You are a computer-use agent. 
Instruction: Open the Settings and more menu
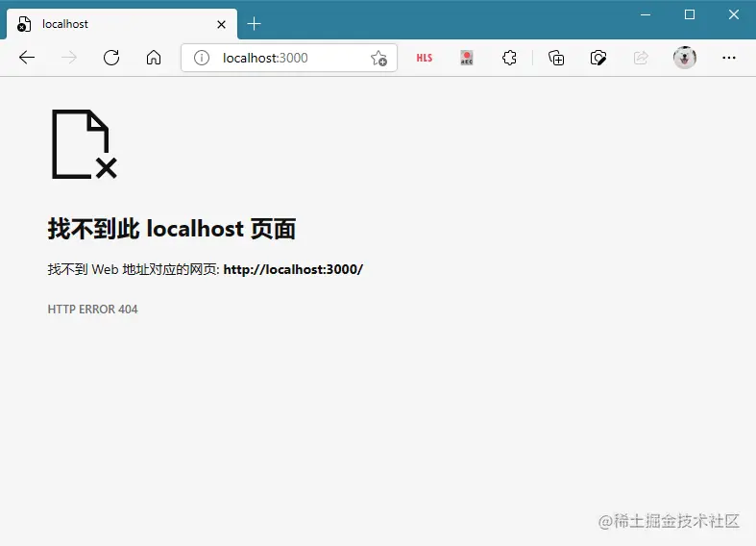(729, 58)
